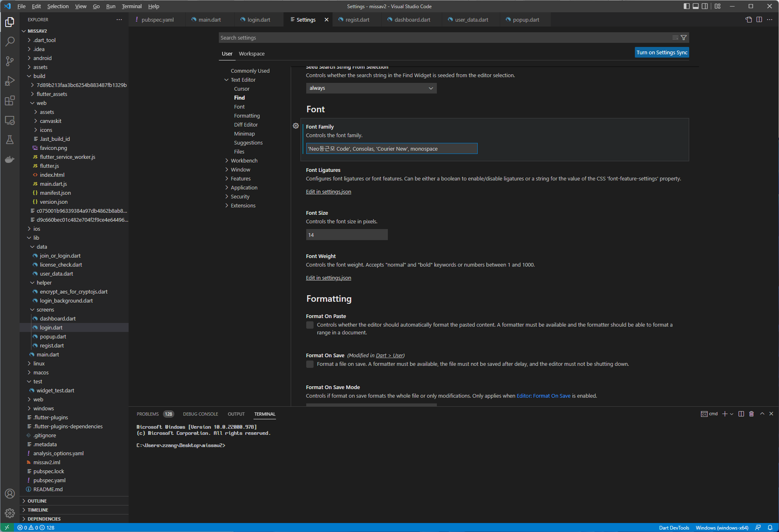Open editor more actions ellipsis
This screenshot has width=779, height=532.
[x=770, y=20]
